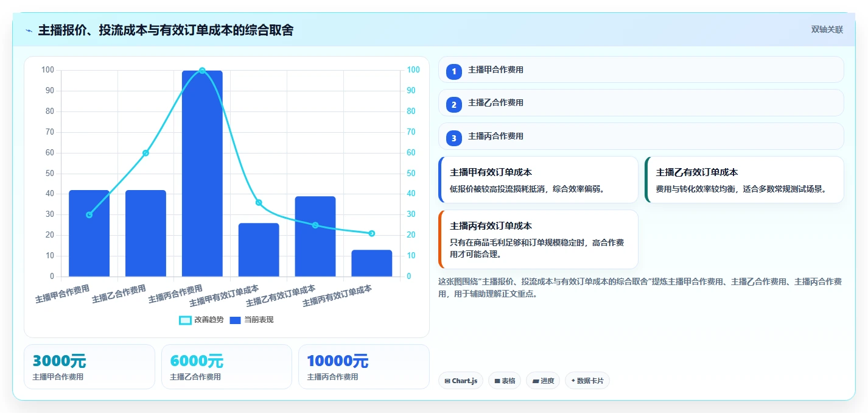Viewport: 868px width, 413px height.
Task: Click the bar for 主播甲合作费用
Action: (x=89, y=233)
